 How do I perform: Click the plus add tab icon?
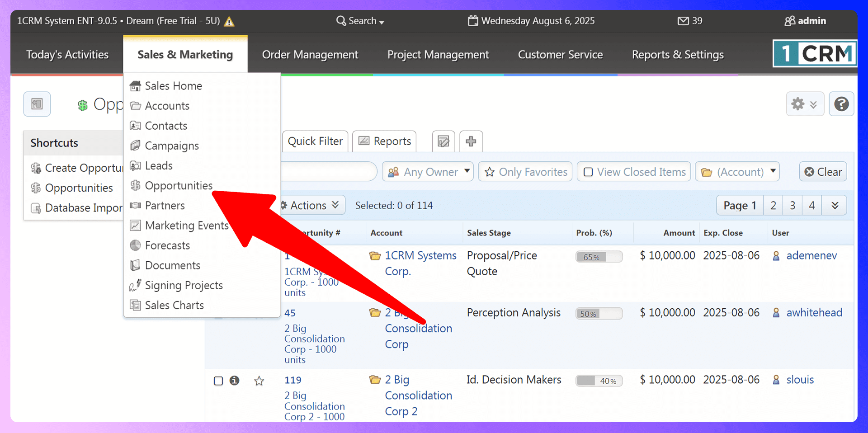(x=471, y=141)
